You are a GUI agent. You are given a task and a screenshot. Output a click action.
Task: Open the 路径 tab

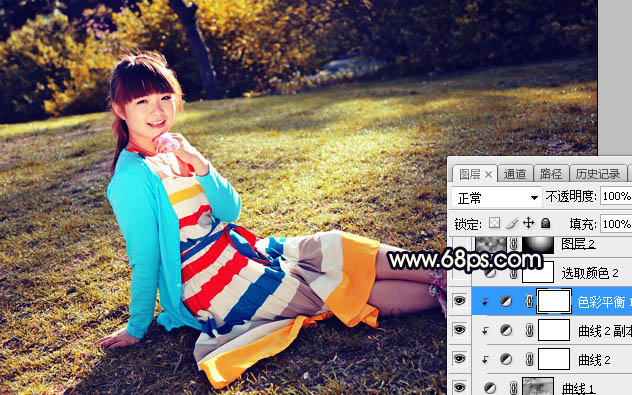[551, 174]
